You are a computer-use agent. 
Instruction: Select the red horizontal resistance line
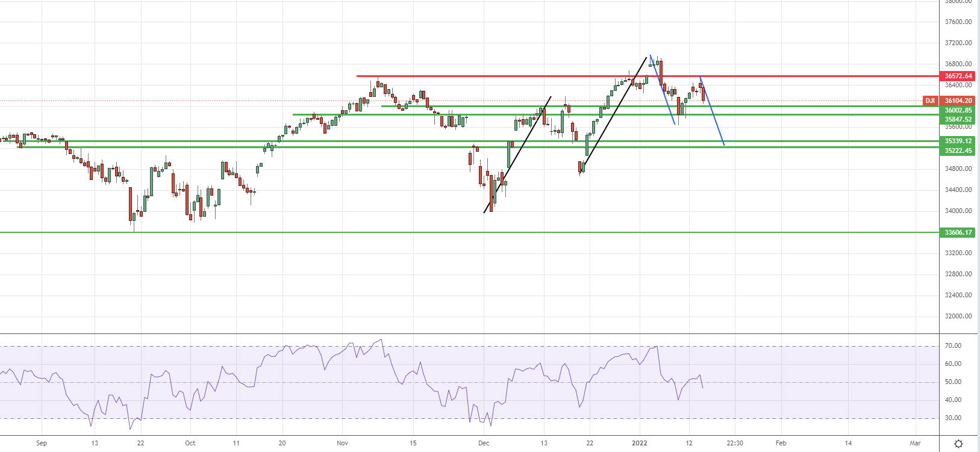click(x=542, y=76)
